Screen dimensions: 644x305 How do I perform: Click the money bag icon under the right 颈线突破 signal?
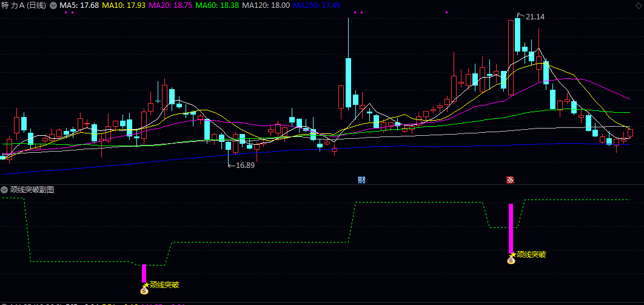(x=511, y=260)
